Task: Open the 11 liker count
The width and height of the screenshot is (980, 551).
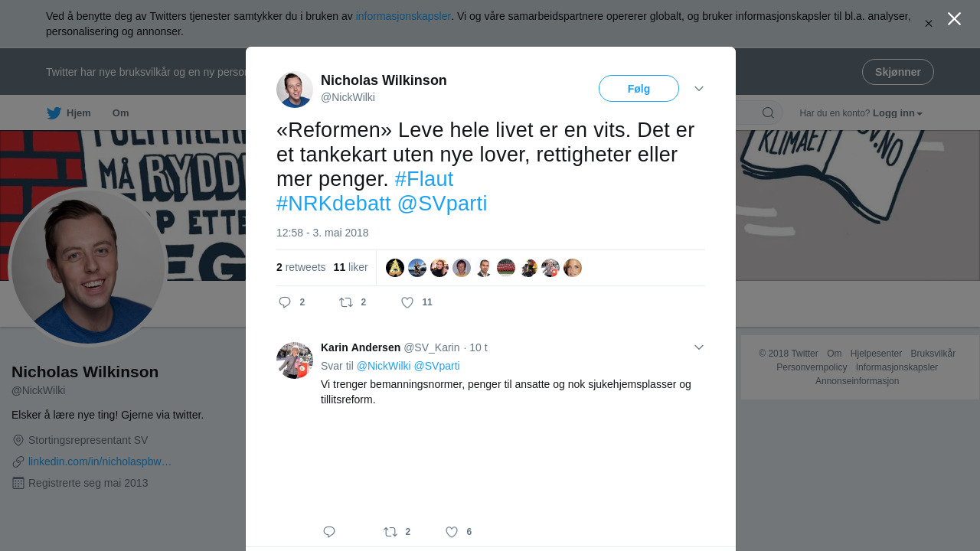Action: tap(351, 268)
